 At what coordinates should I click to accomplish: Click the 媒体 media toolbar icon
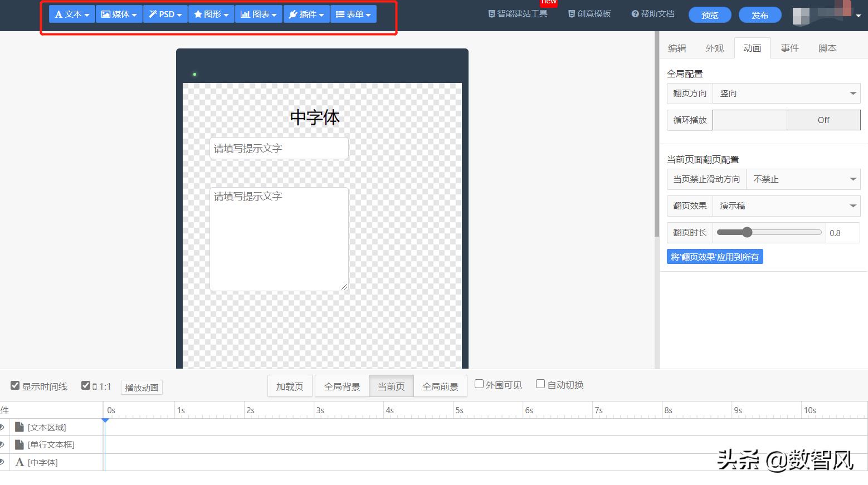[119, 14]
